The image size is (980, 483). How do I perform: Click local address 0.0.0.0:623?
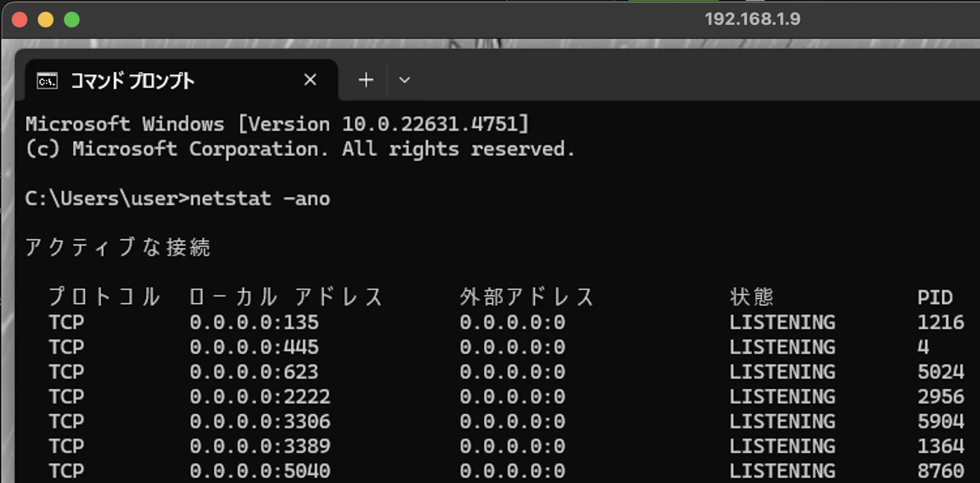254,372
